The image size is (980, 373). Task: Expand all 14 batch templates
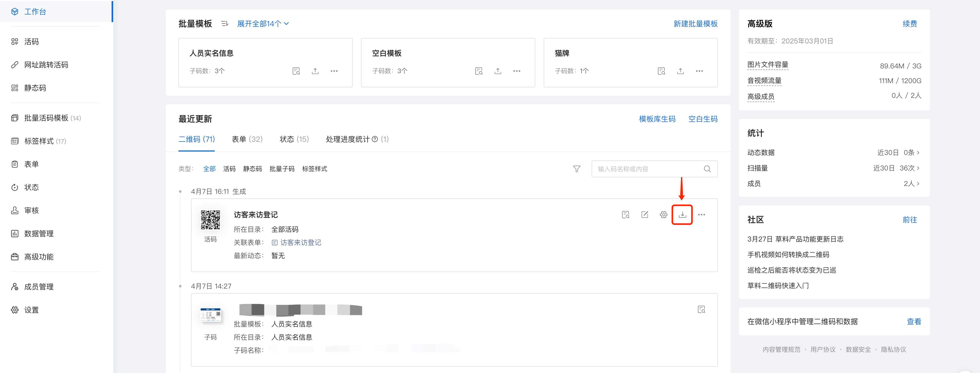(x=263, y=24)
